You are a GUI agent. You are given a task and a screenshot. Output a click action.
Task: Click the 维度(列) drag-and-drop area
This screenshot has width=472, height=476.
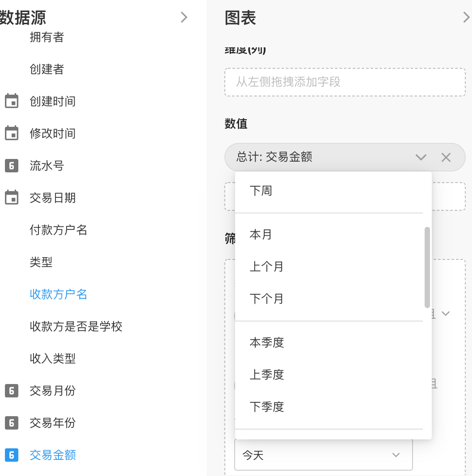344,82
